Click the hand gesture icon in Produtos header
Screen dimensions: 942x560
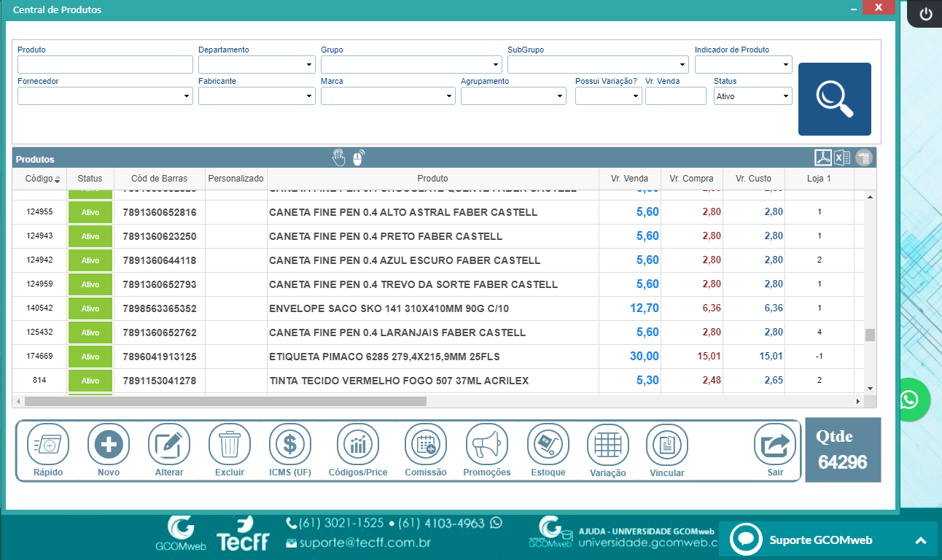point(339,157)
